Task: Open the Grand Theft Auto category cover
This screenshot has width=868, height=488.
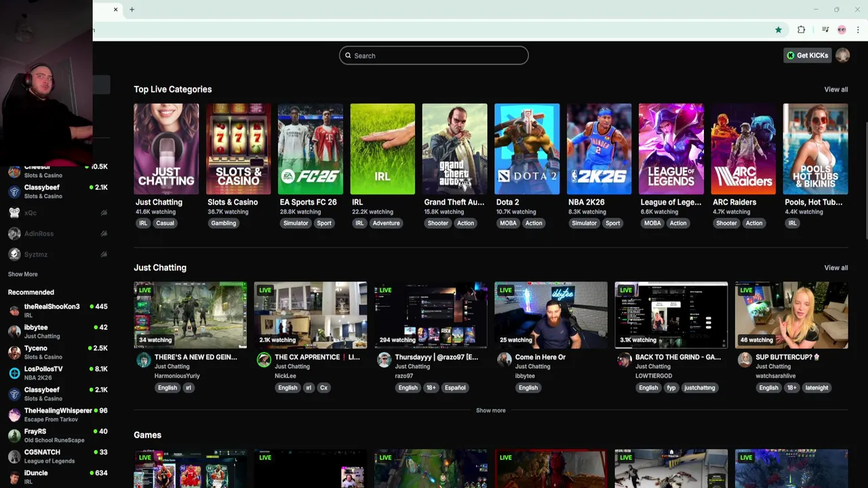Action: (x=454, y=149)
